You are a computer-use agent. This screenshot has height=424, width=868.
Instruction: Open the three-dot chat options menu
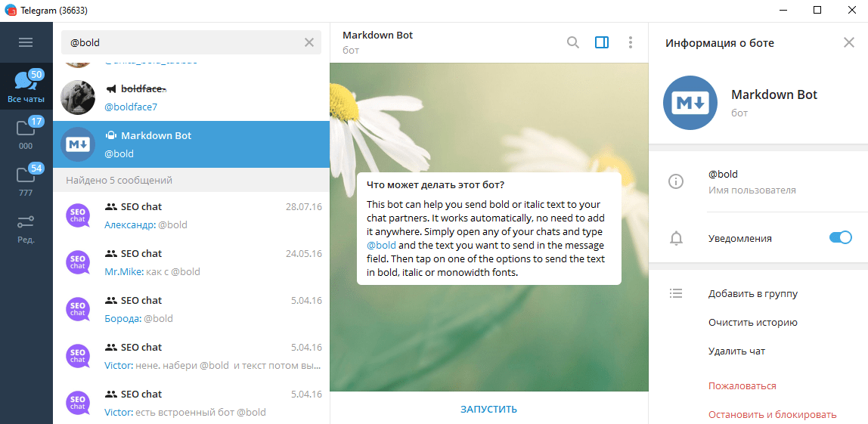[x=631, y=42]
